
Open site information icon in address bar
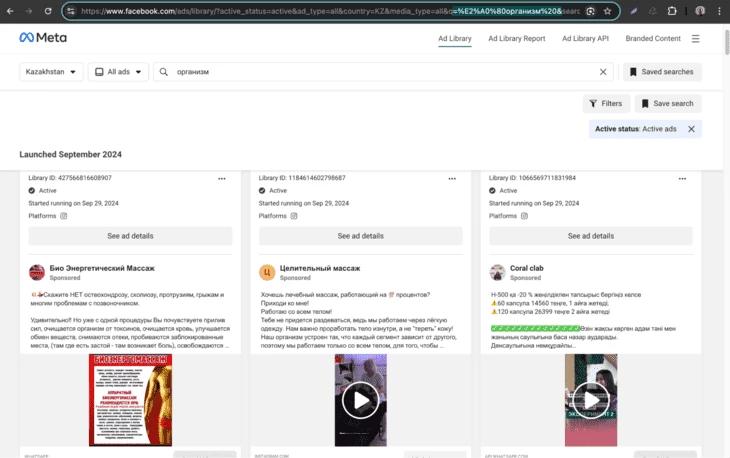coord(71,11)
